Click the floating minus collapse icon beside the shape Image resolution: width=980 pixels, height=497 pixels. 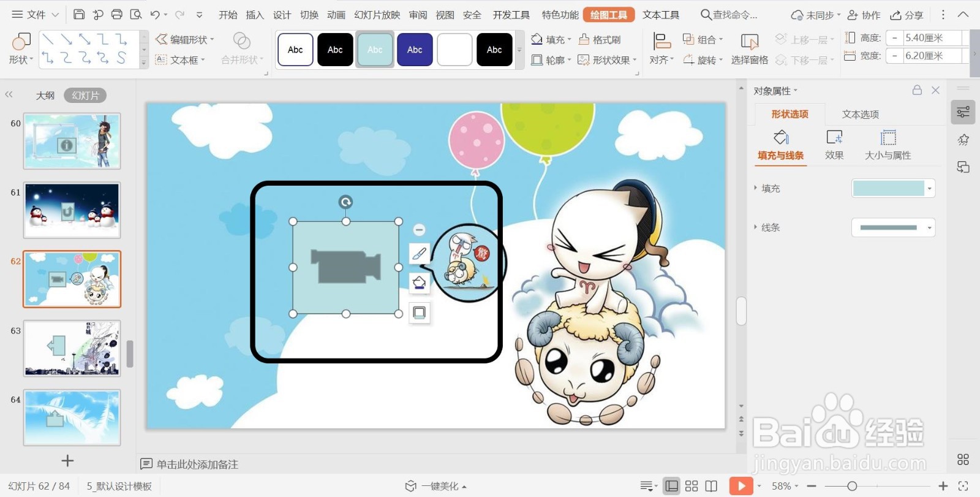(x=419, y=229)
